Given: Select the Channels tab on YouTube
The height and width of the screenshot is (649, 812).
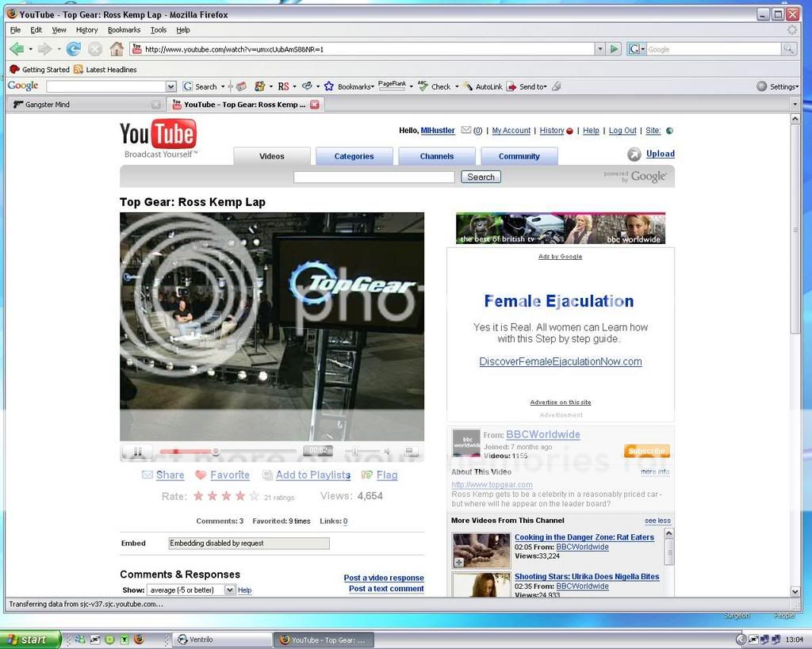Looking at the screenshot, I should (x=437, y=156).
